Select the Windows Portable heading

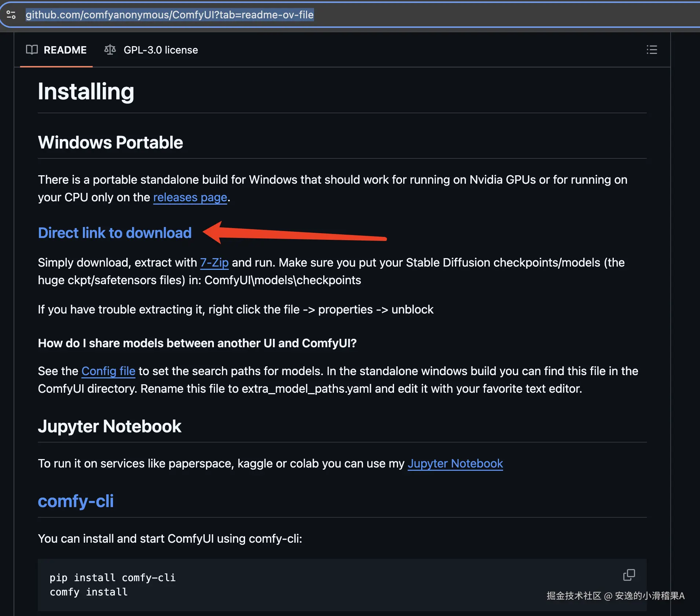point(110,143)
